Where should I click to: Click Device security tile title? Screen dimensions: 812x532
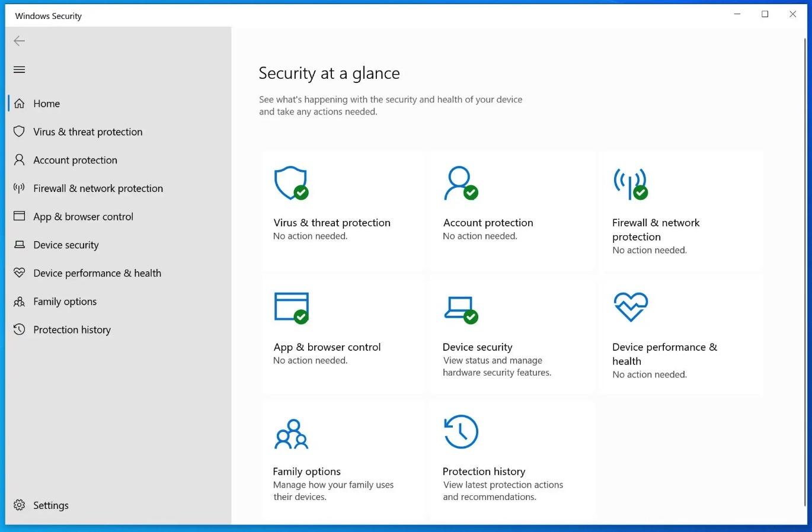pos(477,347)
